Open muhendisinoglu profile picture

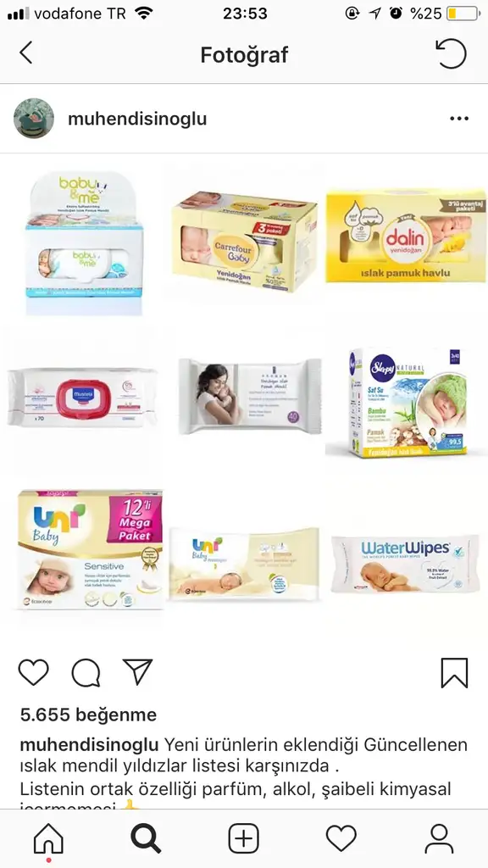tap(34, 119)
